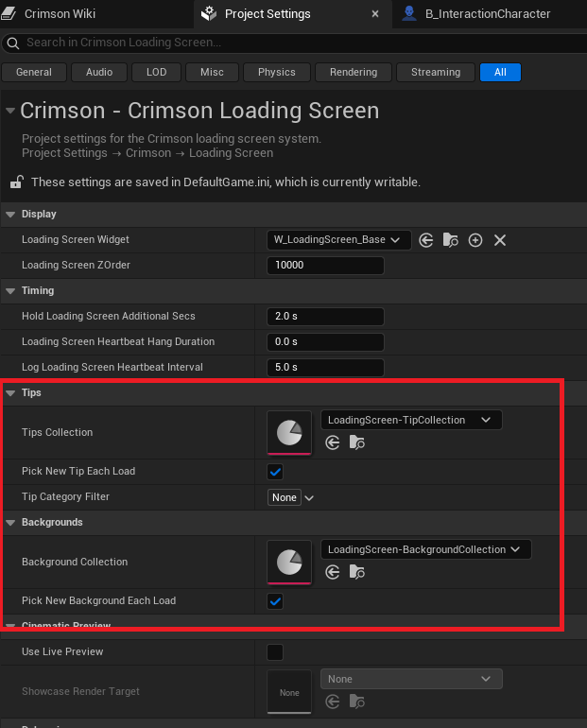
Task: Click the Tip Category Filter property label
Action: click(65, 496)
